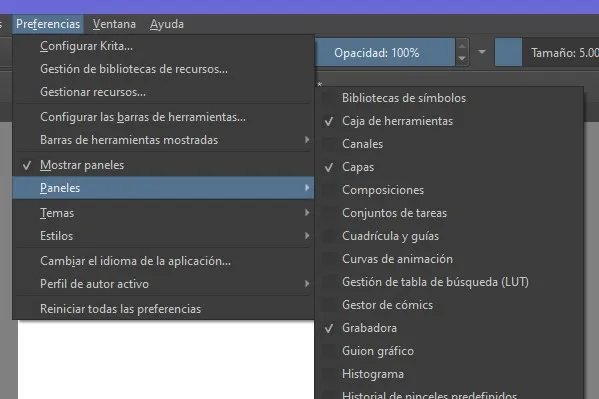Open Gestión de bibliotecas de recursos
This screenshot has height=399, width=599.
[163, 69]
